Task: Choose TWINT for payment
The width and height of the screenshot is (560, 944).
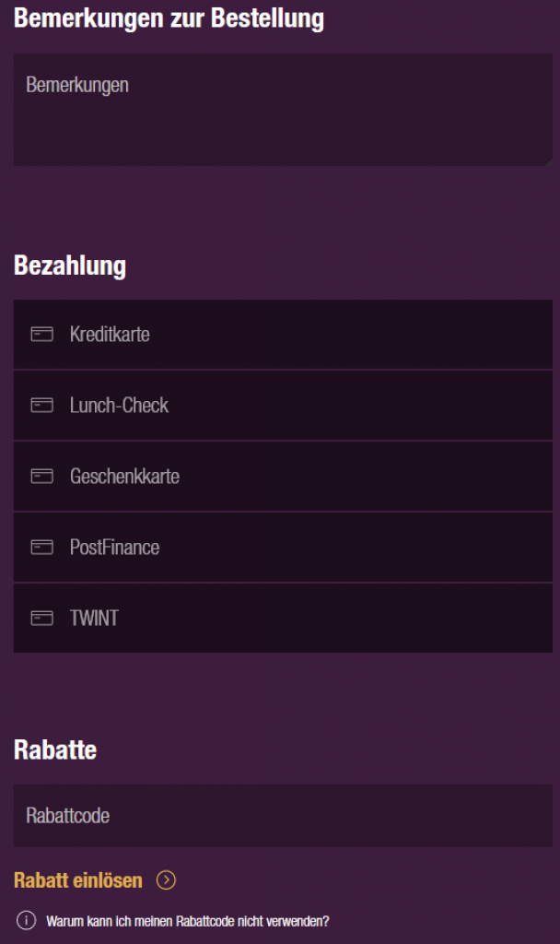Action: 282,619
